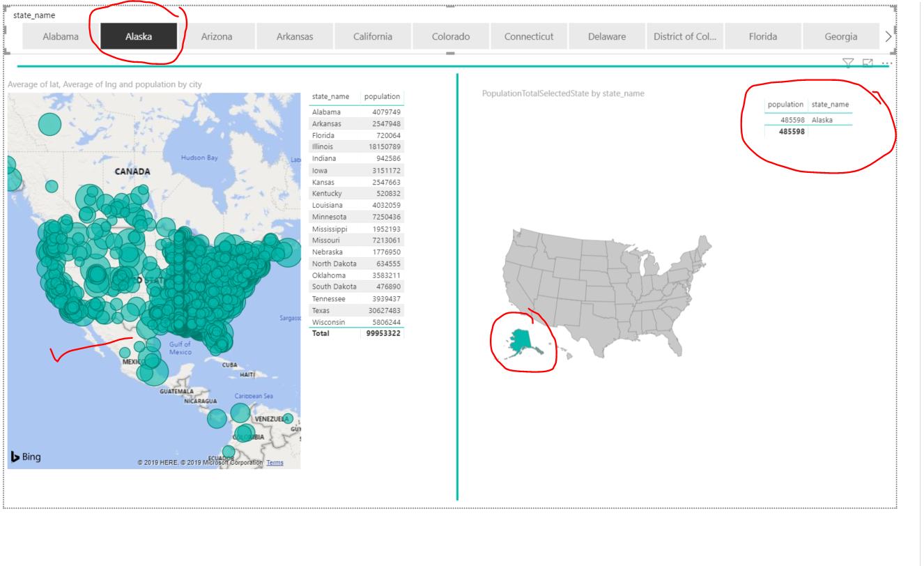Click the Illinois row in the table
The height and width of the screenshot is (566, 924).
tap(356, 147)
